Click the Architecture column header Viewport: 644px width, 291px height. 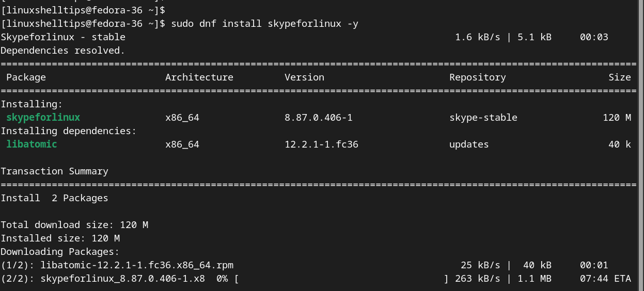(199, 77)
